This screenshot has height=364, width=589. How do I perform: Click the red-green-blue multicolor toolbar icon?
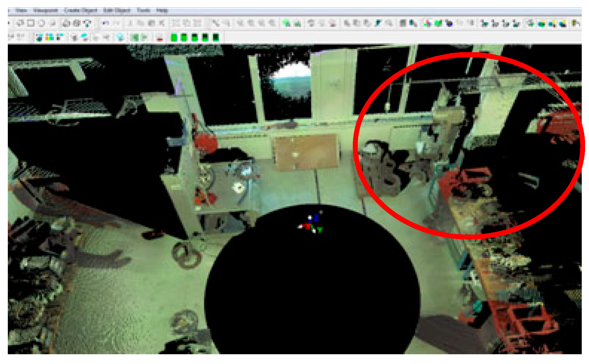[x=427, y=23]
